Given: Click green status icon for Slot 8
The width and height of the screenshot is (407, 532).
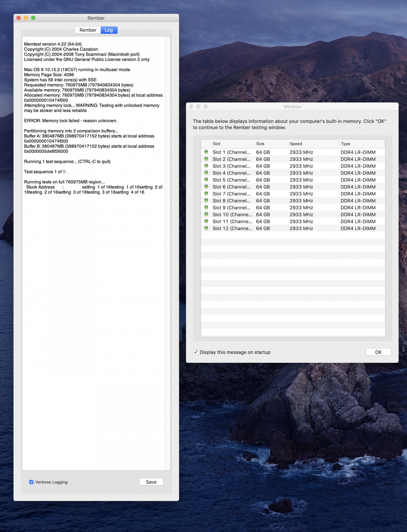Looking at the screenshot, I should pos(206,200).
